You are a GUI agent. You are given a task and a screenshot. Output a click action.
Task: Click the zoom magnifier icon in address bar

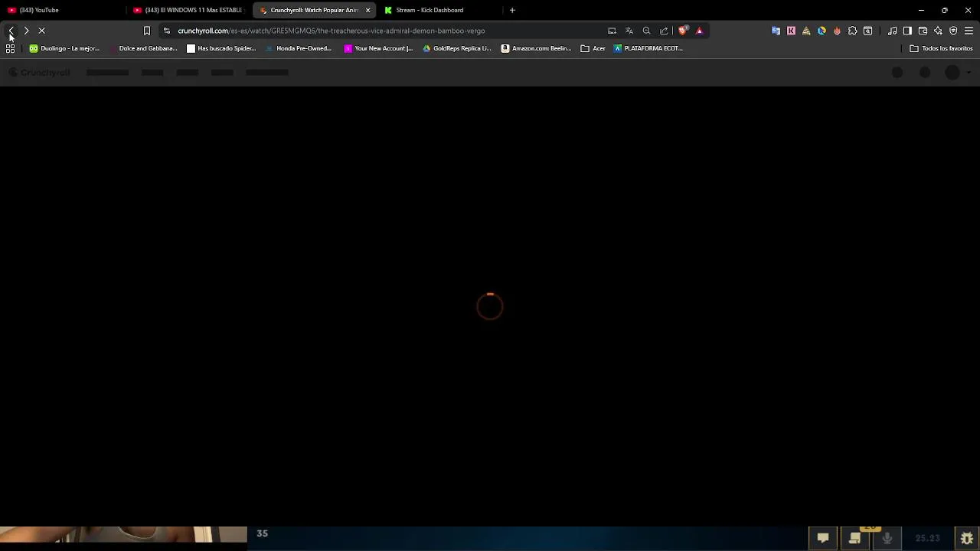pos(647,31)
